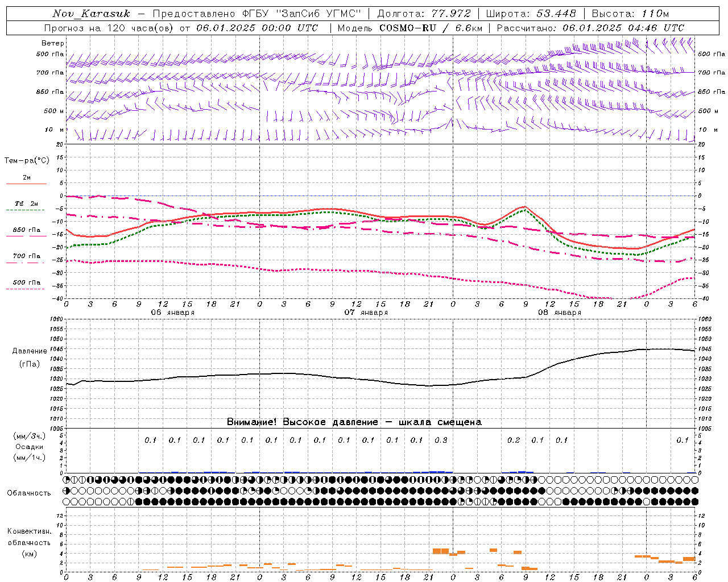
Task: Click the 2м temperature legend label
Action: 27,178
